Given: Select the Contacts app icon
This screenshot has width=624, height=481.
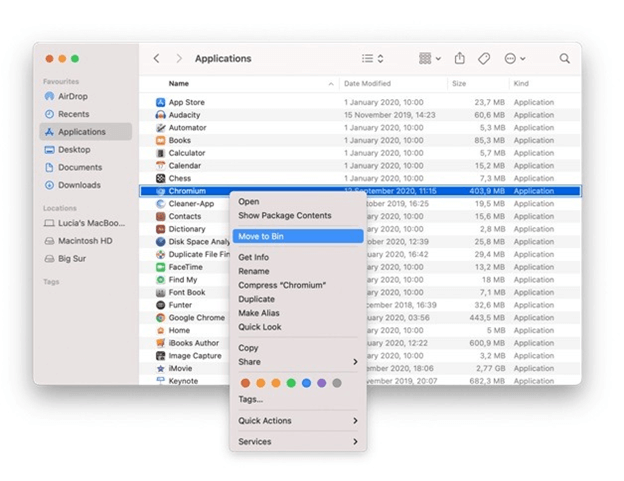Looking at the screenshot, I should [x=160, y=216].
